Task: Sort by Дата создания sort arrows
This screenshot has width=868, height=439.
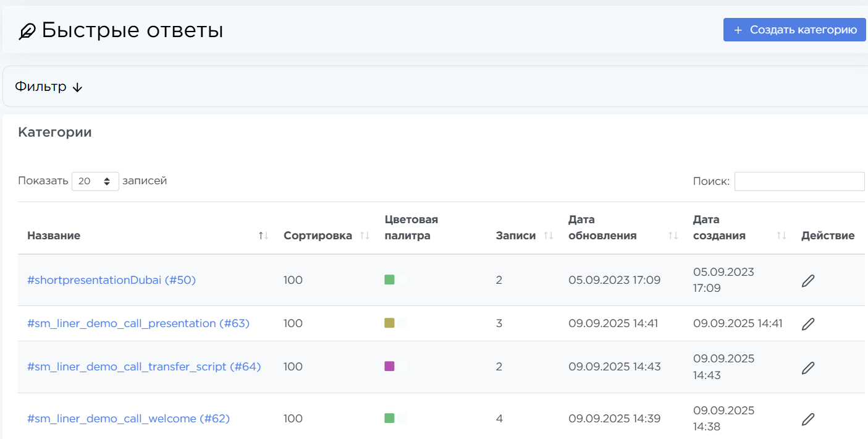Action: [x=782, y=236]
